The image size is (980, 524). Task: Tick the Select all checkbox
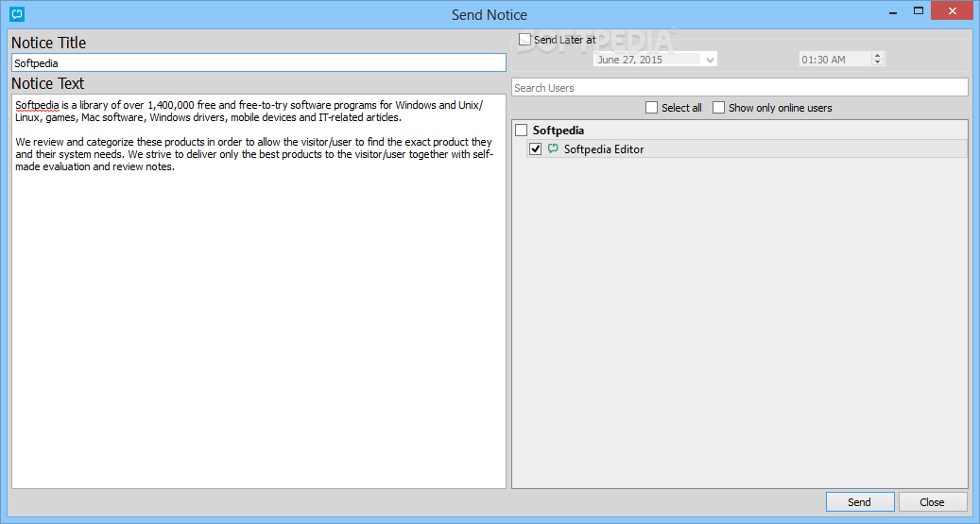coord(651,108)
